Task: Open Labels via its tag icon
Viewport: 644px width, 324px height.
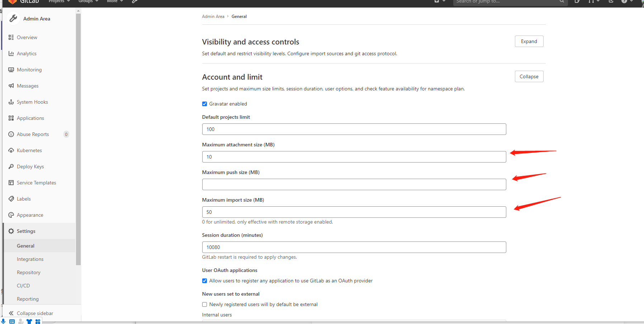Action: click(x=11, y=199)
